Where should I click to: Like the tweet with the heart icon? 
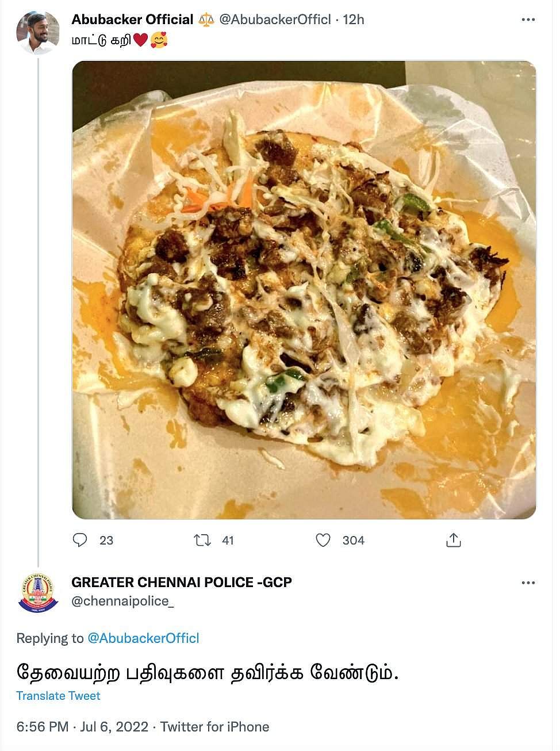[x=324, y=540]
